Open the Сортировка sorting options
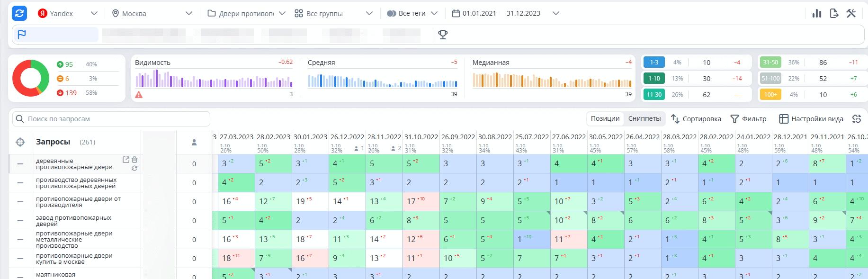The height and width of the screenshot is (279, 868). coord(696,119)
